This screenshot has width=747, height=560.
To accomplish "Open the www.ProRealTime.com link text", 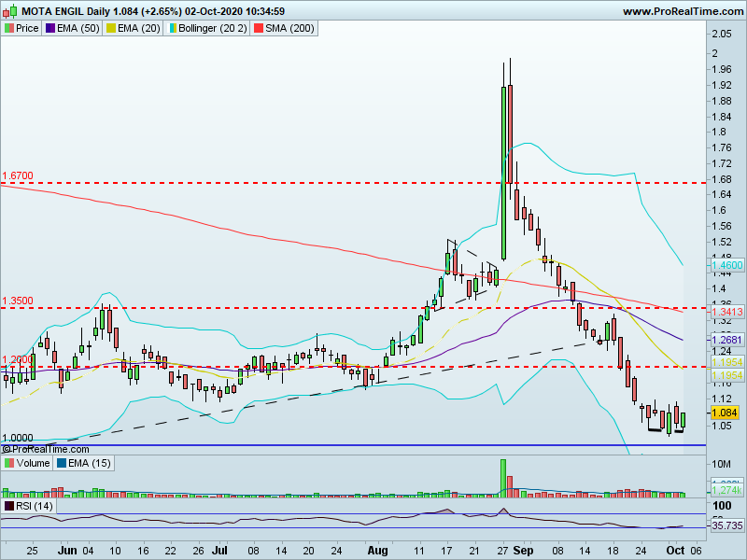I will (683, 11).
